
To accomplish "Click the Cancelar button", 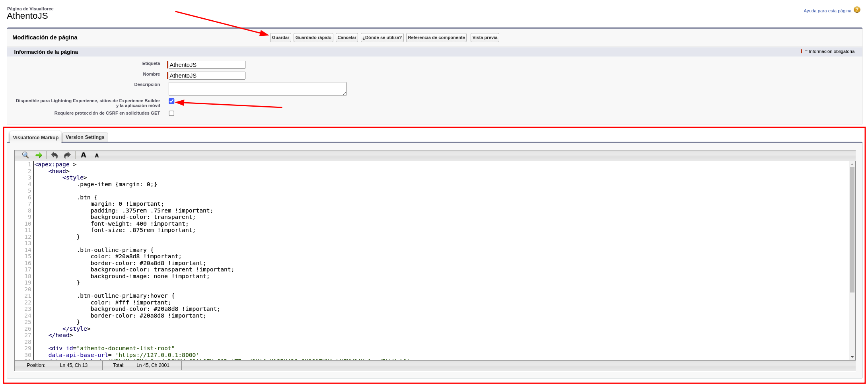I will (346, 37).
